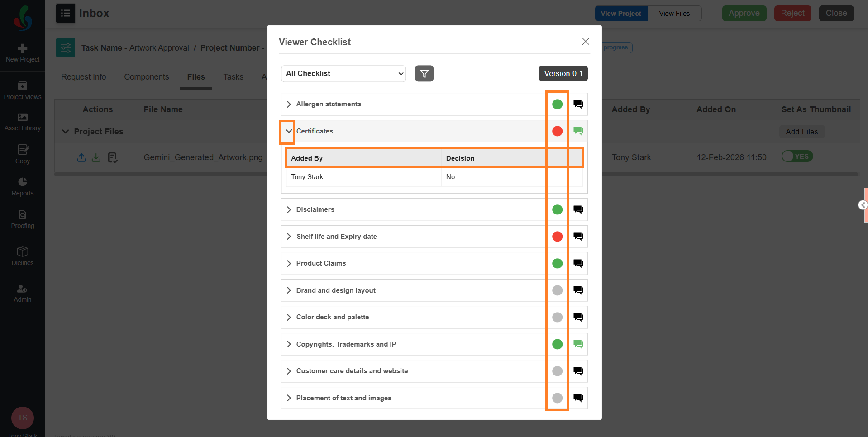Open the Proofing sidebar icon
Screen dimensions: 868x437
point(23,219)
